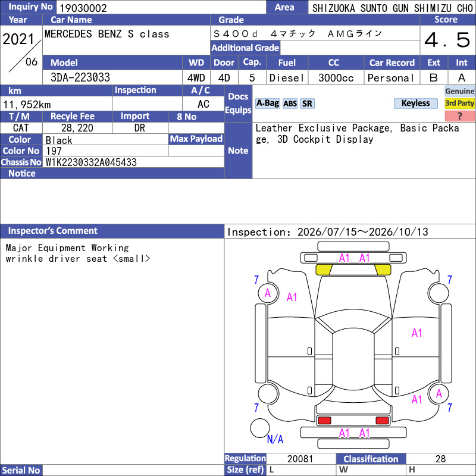Image resolution: width=476 pixels, height=476 pixels.
Task: Click the grade text S400d AMG line
Action: coord(297,33)
